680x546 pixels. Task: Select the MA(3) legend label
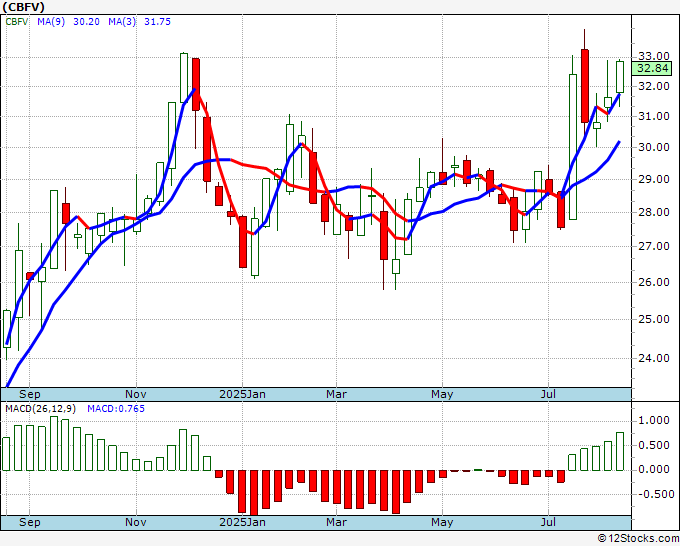click(122, 22)
